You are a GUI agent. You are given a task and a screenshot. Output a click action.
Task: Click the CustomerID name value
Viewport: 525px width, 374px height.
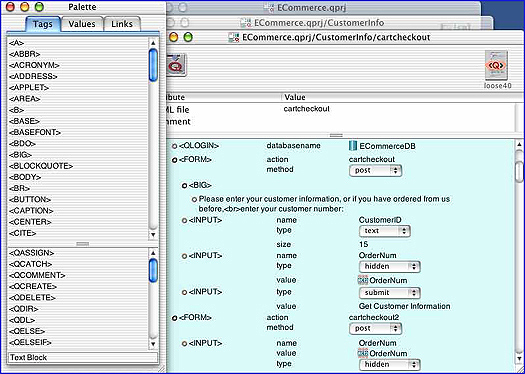(380, 220)
